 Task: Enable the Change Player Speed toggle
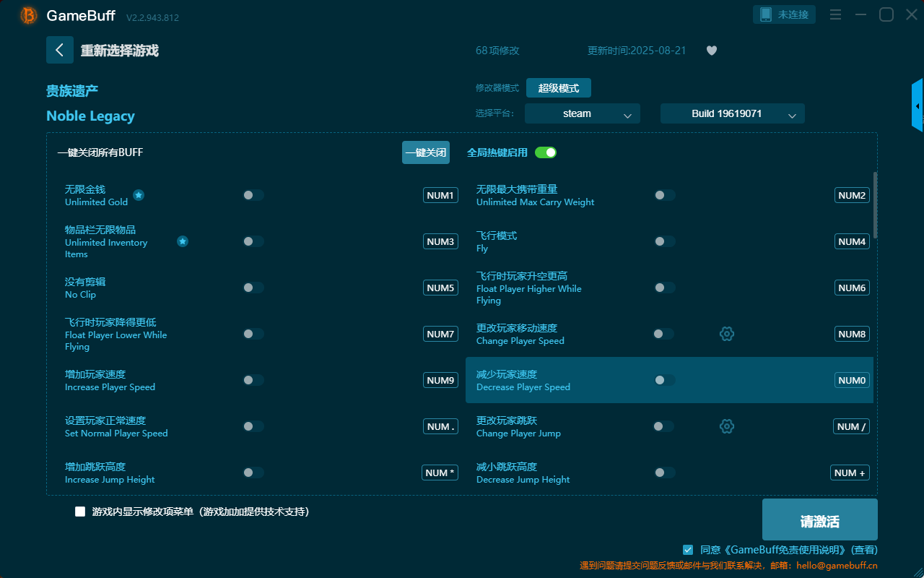click(x=663, y=334)
